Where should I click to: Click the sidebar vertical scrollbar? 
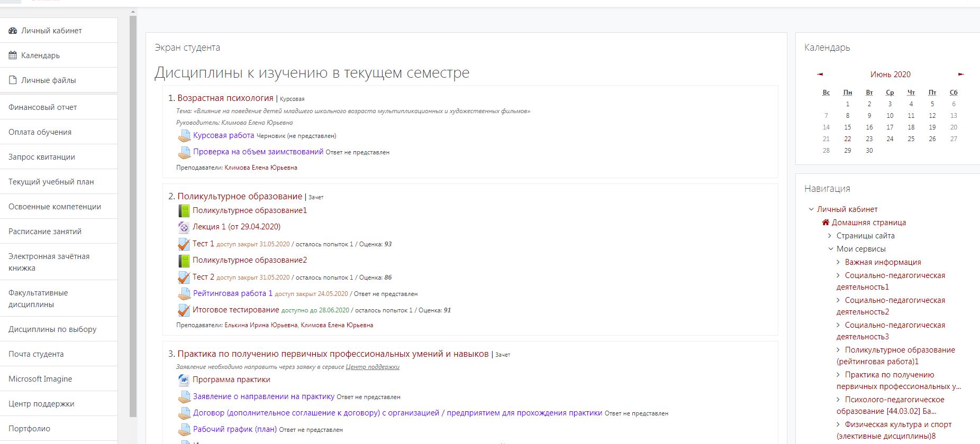coord(133,217)
